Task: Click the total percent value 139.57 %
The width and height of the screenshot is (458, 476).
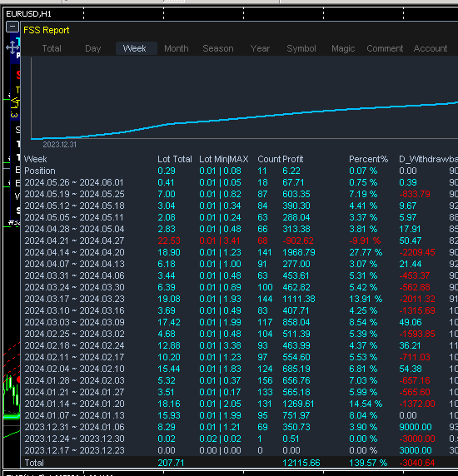Action: pyautogui.click(x=368, y=463)
